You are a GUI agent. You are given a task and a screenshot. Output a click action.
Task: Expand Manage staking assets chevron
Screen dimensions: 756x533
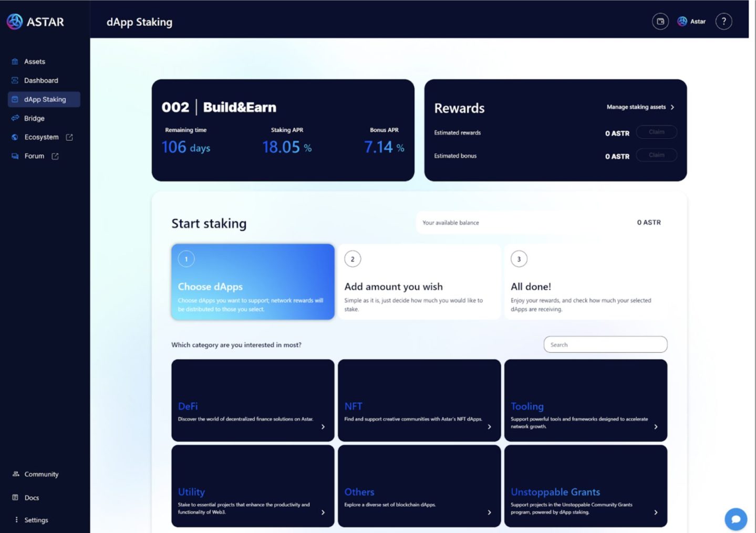[672, 107]
